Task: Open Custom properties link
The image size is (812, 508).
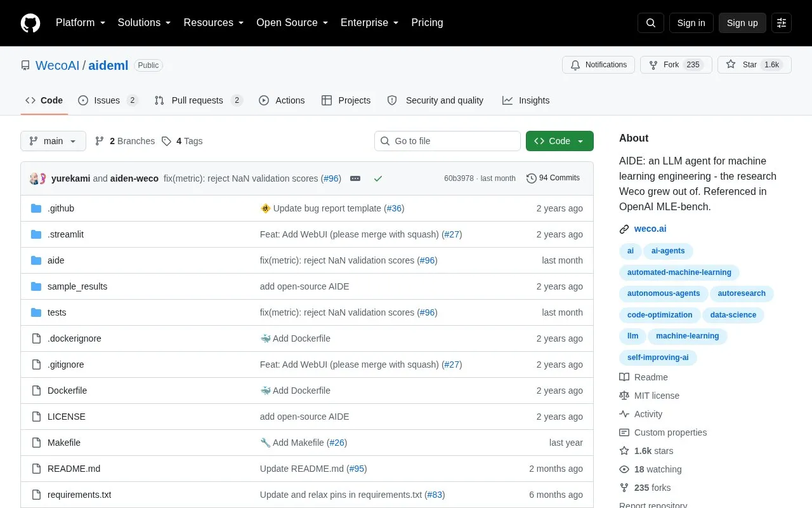Action: (663, 432)
